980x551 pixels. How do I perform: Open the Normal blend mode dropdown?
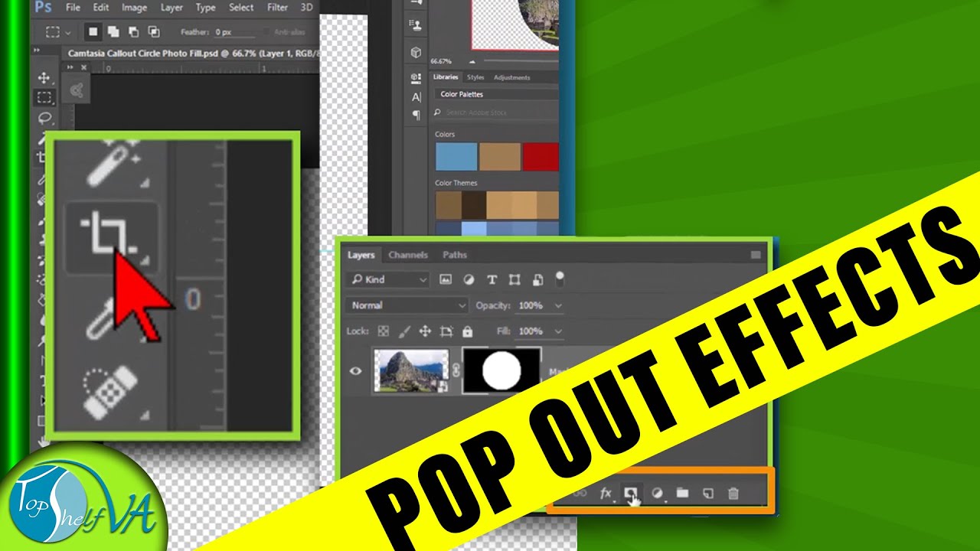click(407, 305)
